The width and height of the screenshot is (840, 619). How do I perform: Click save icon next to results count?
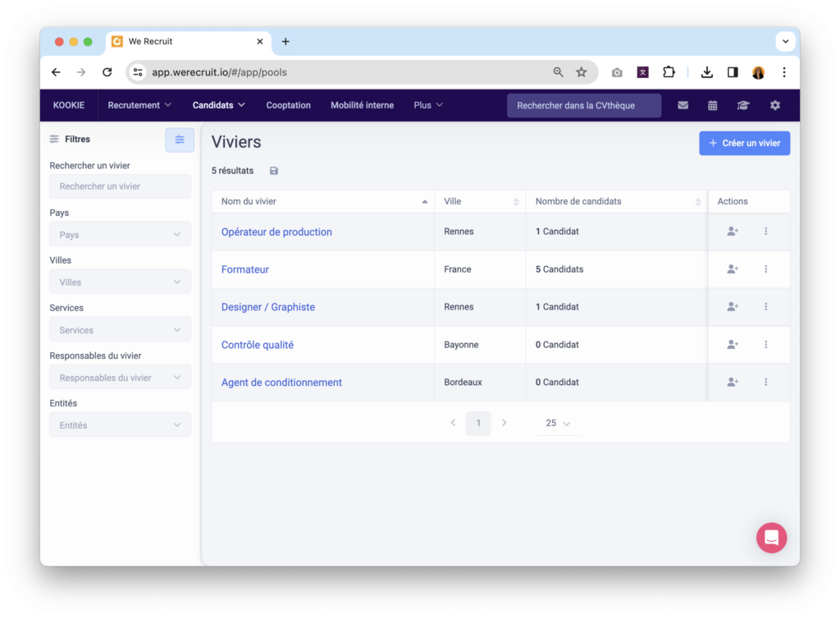tap(274, 171)
